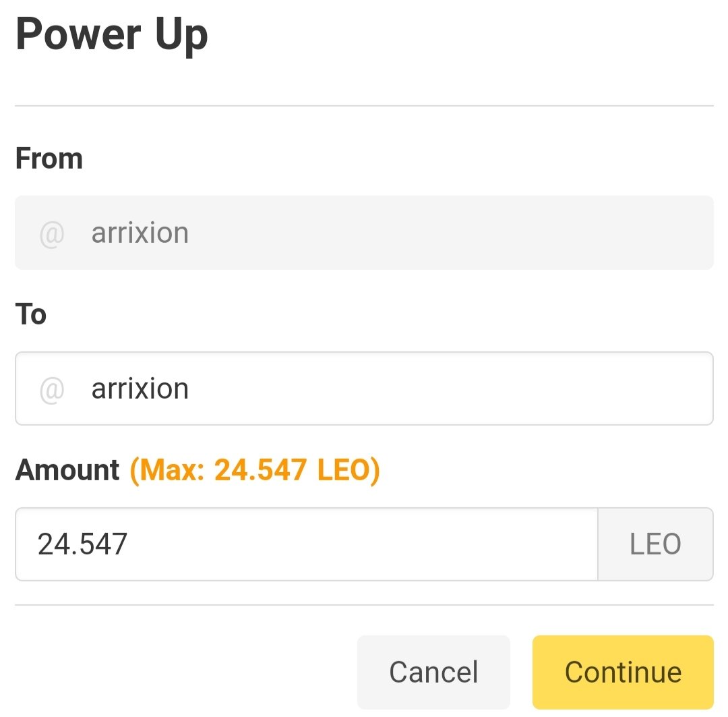Click the divider above the Cancel button
The width and height of the screenshot is (728, 717).
pos(364,605)
